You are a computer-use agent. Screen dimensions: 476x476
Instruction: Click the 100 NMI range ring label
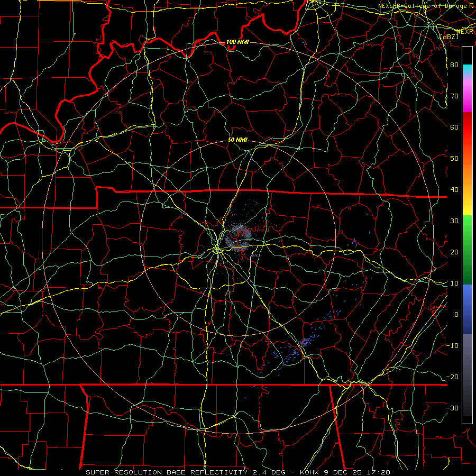[237, 42]
